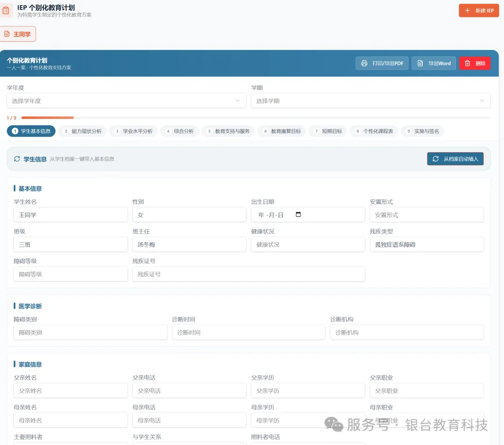Screen dimensions: 504x445
Task: Switch to step 1 学生基本信息
Action: (x=31, y=131)
